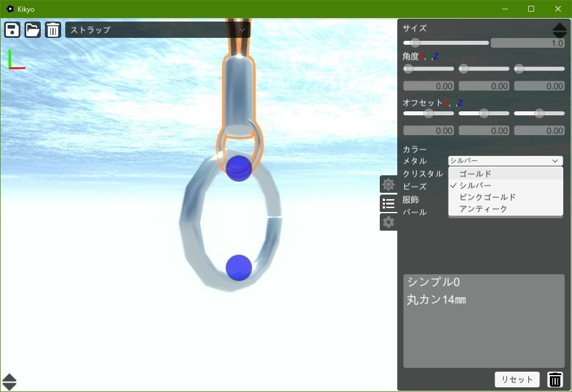Click the 角度 X value field
The width and height of the screenshot is (572, 392).
[x=429, y=86]
